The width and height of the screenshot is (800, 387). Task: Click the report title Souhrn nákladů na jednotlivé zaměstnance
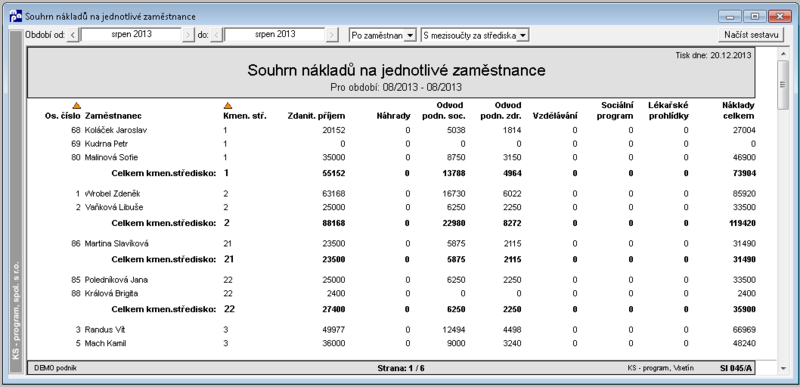pos(396,70)
